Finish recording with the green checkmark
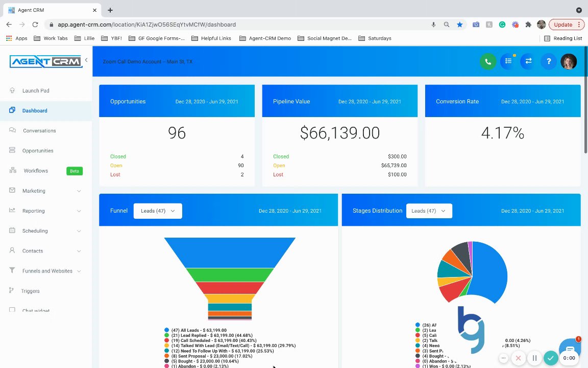Image resolution: width=588 pixels, height=368 pixels. pyautogui.click(x=551, y=358)
